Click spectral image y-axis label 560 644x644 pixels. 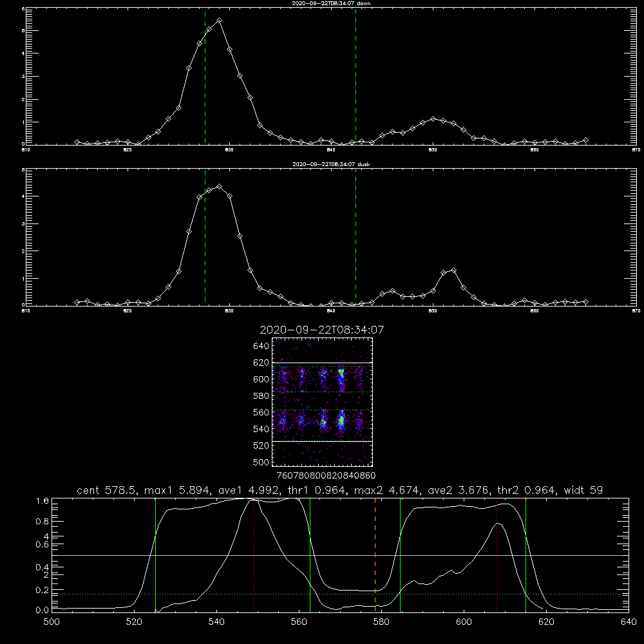[x=261, y=412]
